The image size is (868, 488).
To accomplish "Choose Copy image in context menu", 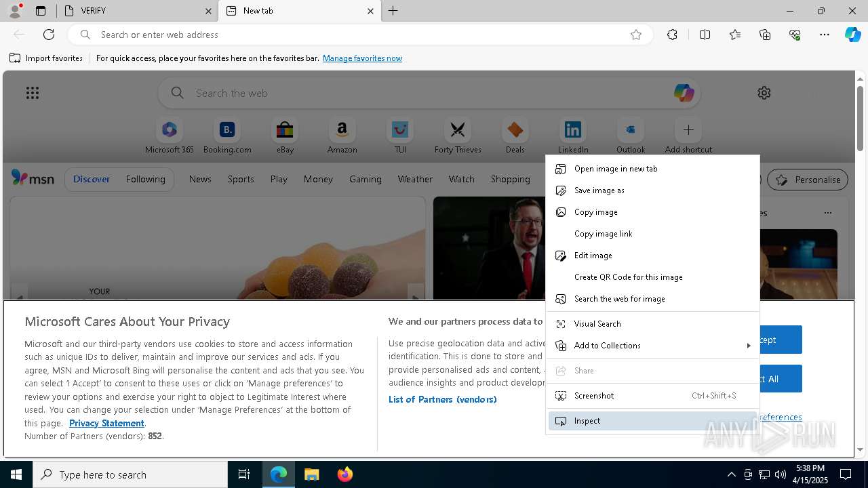I will [652, 212].
